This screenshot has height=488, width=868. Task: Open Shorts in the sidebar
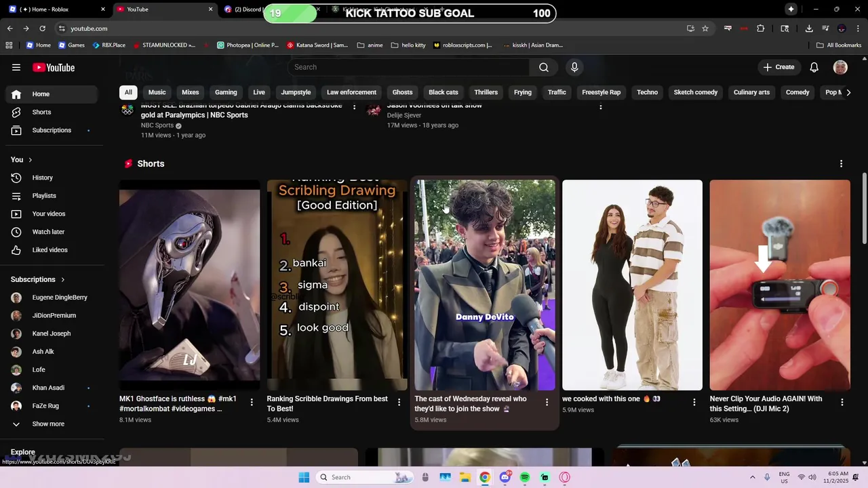coord(52,112)
